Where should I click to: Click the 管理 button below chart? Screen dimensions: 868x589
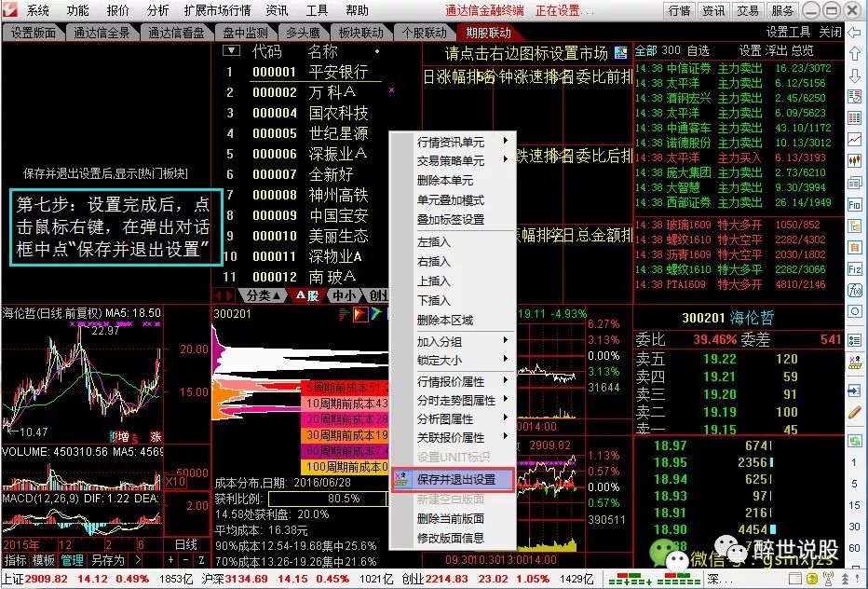coord(72,560)
